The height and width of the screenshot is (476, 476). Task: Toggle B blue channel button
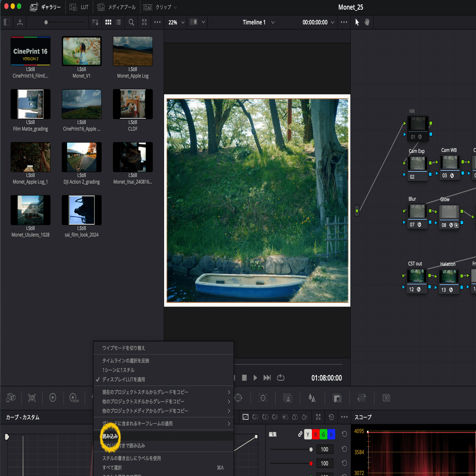pos(331,434)
